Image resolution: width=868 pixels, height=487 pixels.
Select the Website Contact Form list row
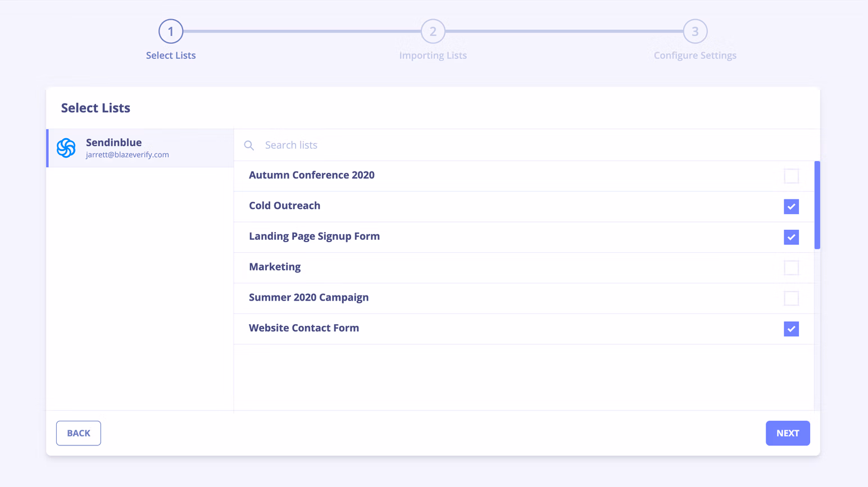click(524, 329)
